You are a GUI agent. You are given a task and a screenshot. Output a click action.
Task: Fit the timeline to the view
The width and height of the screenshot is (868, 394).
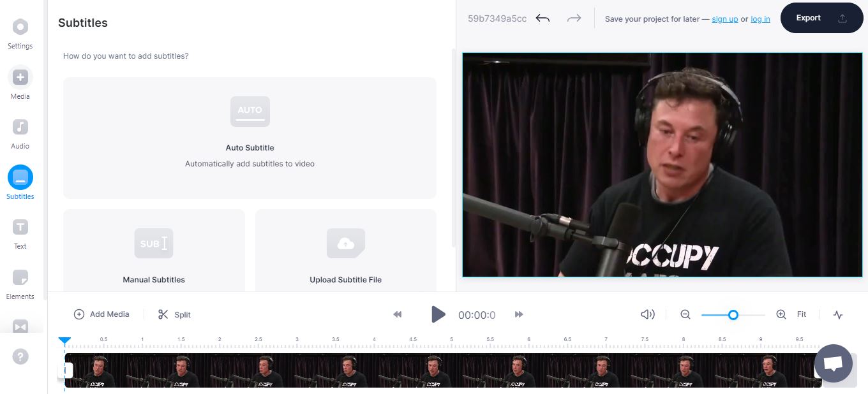coord(802,314)
